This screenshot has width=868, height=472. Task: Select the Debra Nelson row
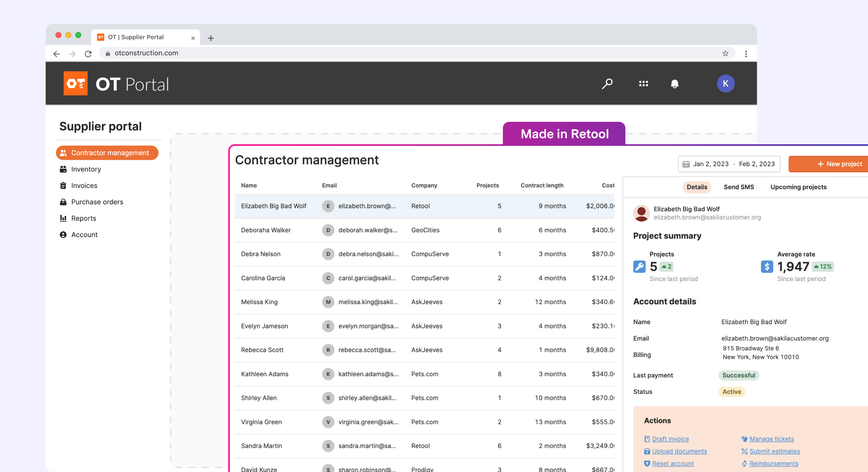coord(424,254)
